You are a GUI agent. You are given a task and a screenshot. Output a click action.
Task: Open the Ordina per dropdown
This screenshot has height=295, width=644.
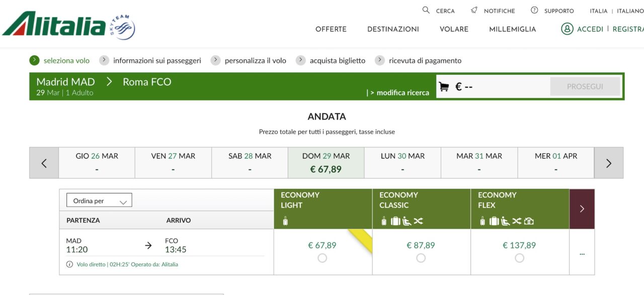99,201
